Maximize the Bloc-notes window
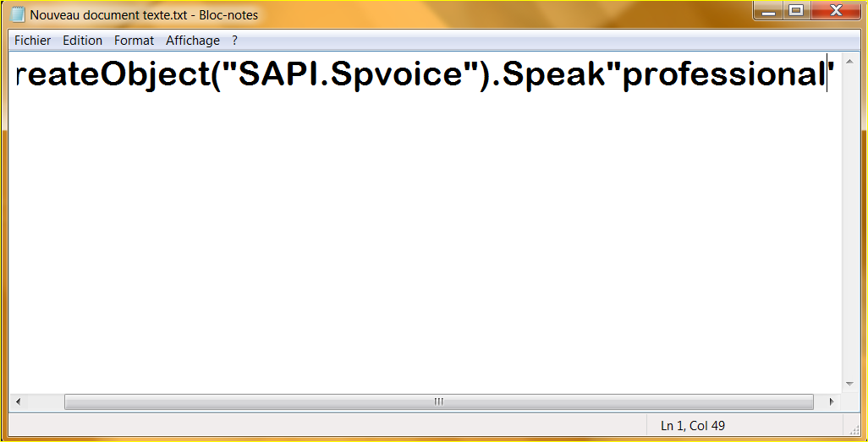 pos(795,10)
